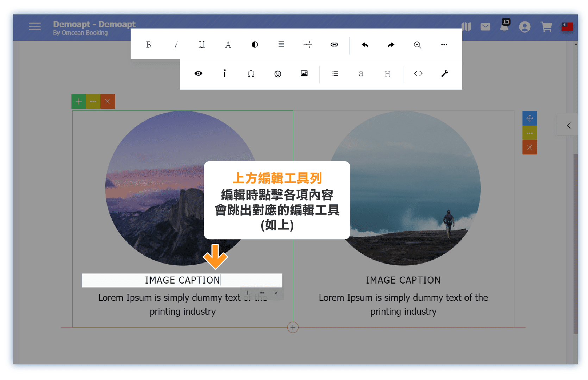Click the zoom magnifier icon

pos(418,45)
